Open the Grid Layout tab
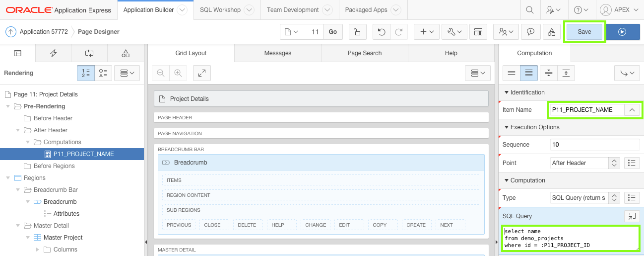 (191, 53)
